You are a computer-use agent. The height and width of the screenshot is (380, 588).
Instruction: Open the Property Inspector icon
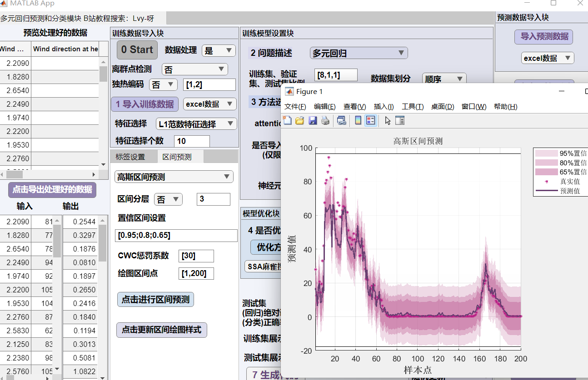400,120
